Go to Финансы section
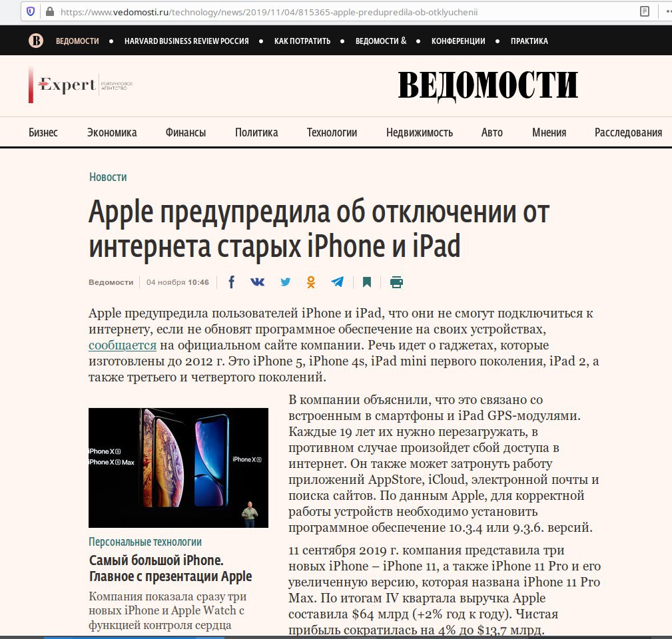Image resolution: width=672 pixels, height=639 pixels. tap(186, 132)
